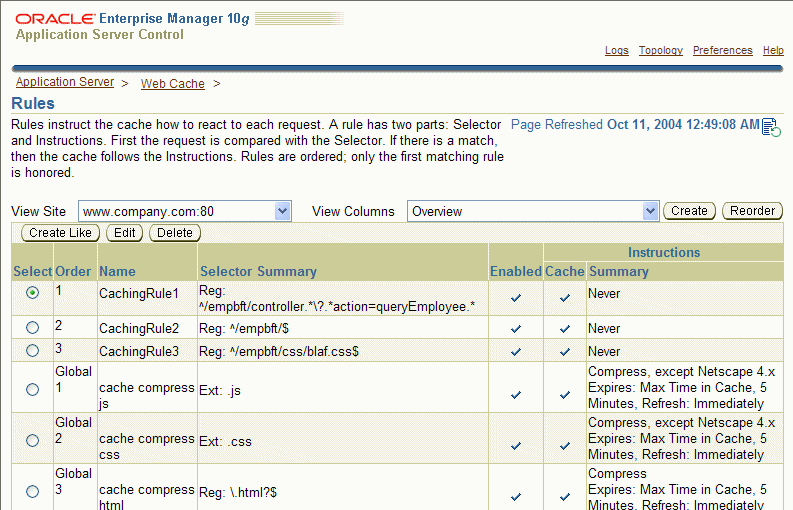This screenshot has width=793, height=510.
Task: Click the Create Like button
Action: pos(60,233)
